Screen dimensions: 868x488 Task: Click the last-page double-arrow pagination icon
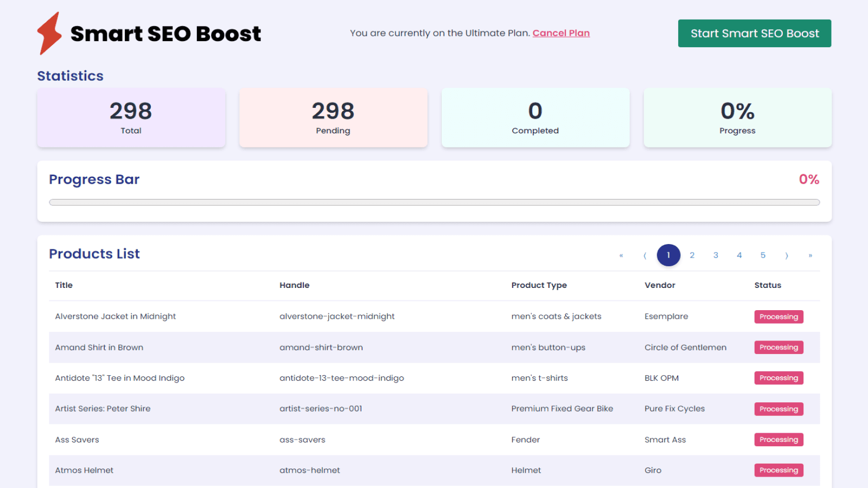[x=810, y=255]
